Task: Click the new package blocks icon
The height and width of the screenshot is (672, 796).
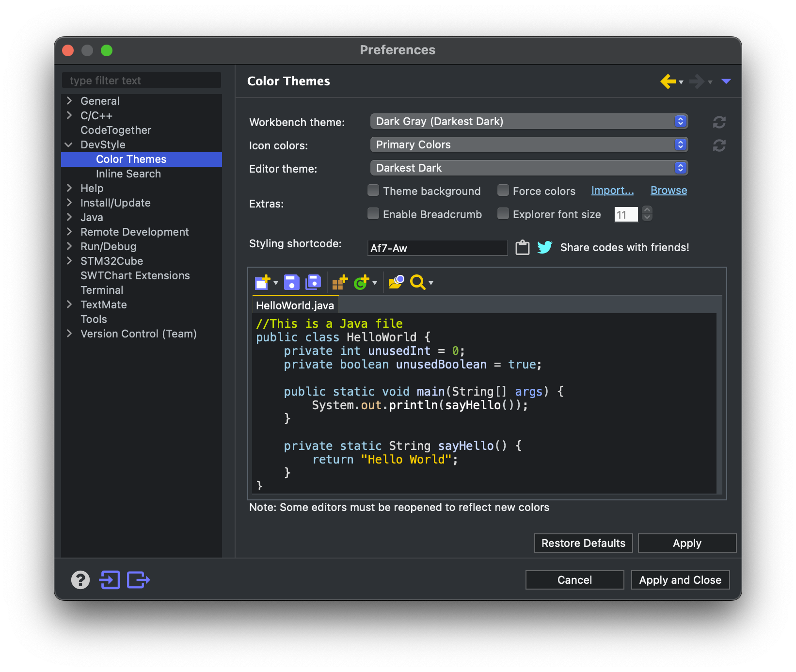Action: pos(340,282)
